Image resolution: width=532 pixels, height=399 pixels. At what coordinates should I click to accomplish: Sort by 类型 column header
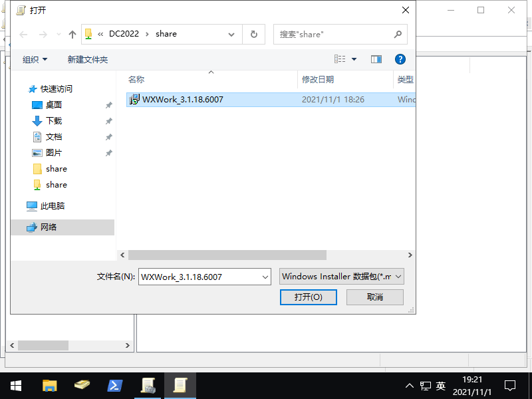pos(406,80)
